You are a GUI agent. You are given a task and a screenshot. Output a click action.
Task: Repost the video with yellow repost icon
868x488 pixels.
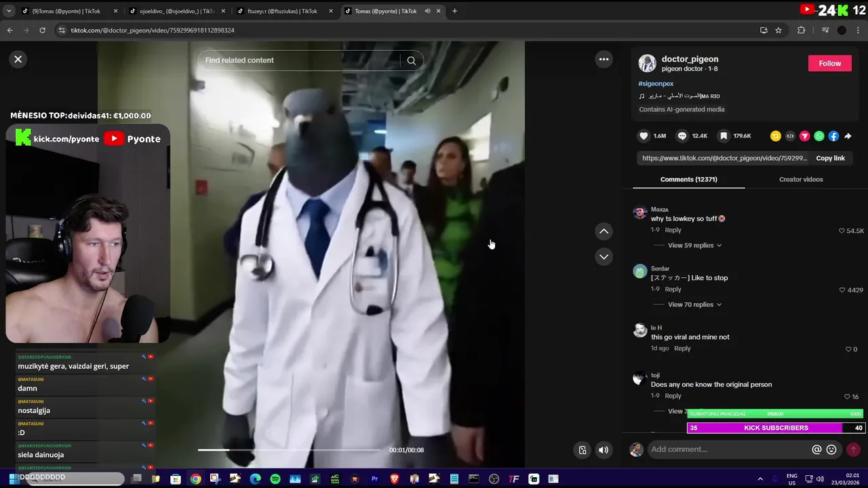tap(776, 136)
